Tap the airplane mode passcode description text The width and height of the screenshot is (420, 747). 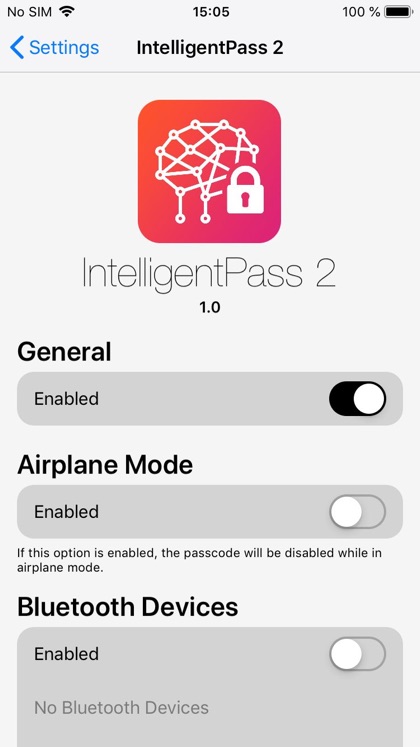[x=200, y=561]
